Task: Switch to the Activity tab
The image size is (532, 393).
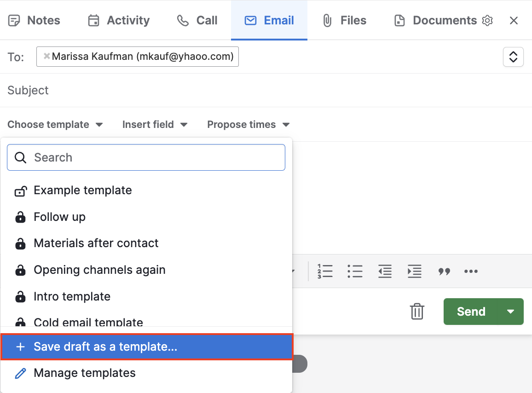Action: 118,20
